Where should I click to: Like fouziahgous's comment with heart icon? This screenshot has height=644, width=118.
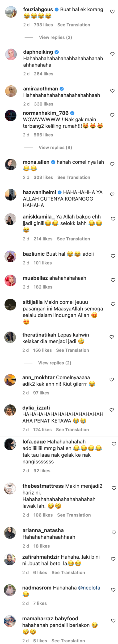[112, 12]
